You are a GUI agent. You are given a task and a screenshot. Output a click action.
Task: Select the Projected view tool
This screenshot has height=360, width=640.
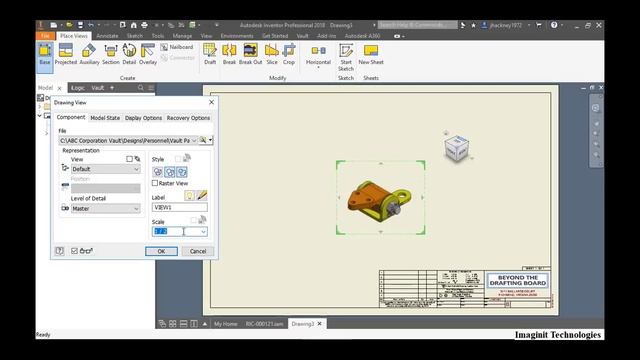point(66,55)
